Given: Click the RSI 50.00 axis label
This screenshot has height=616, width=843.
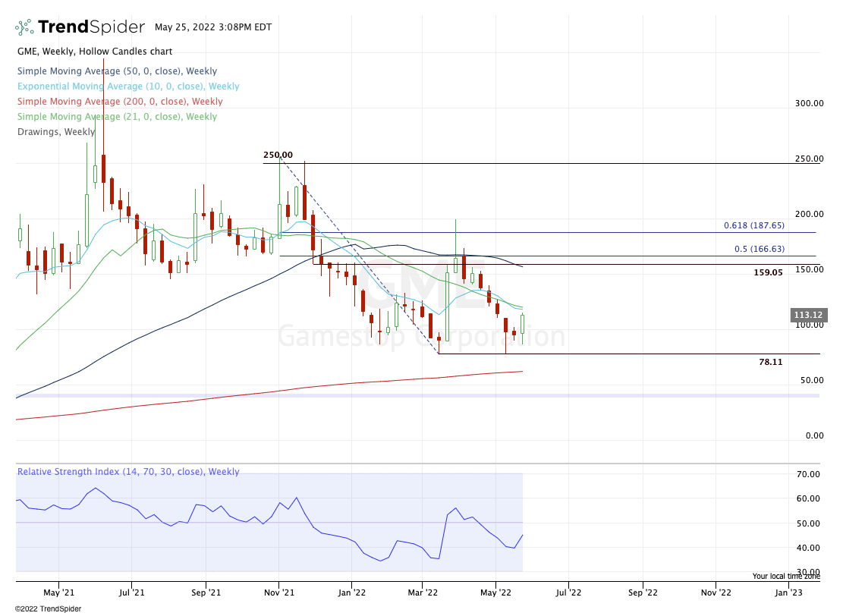Looking at the screenshot, I should click(809, 523).
